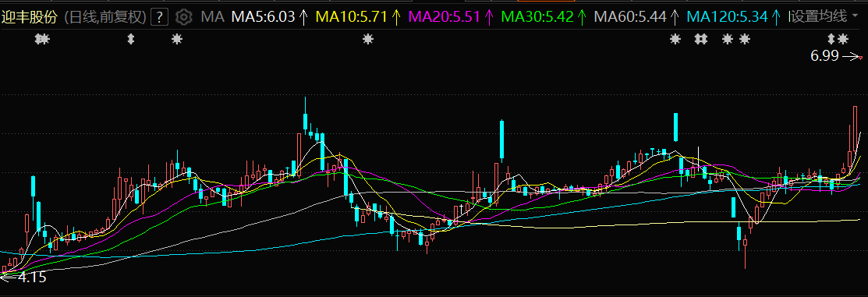
Task: Click the rightmost asterisk event marker
Action: (x=842, y=39)
